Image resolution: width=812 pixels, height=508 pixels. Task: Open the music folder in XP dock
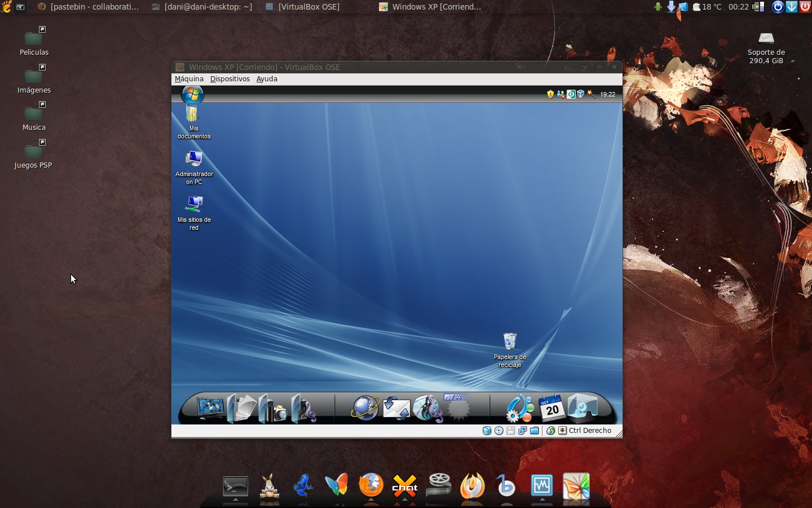pos(304,409)
